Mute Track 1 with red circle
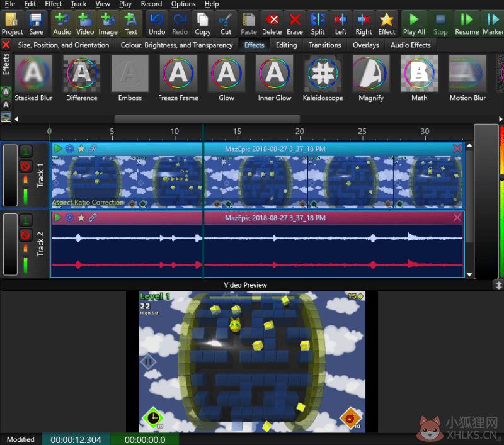Viewport: 504px width, 445px height. click(25, 166)
